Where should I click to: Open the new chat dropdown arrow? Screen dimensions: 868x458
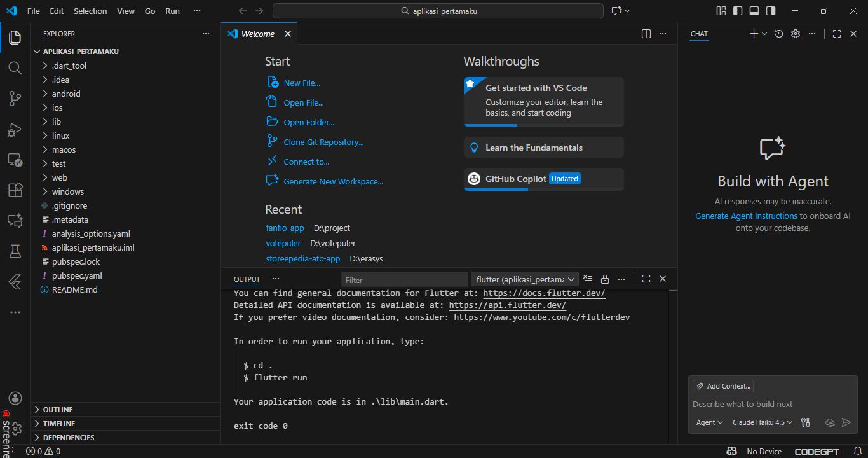coord(764,34)
